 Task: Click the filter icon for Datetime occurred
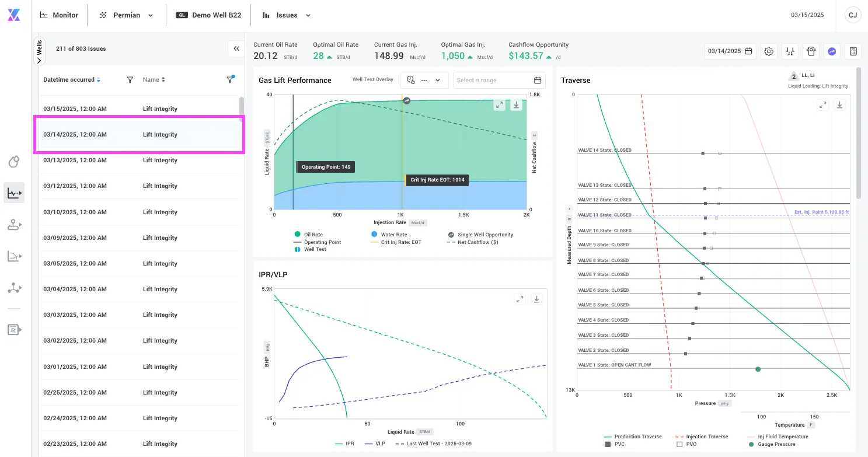click(x=130, y=80)
